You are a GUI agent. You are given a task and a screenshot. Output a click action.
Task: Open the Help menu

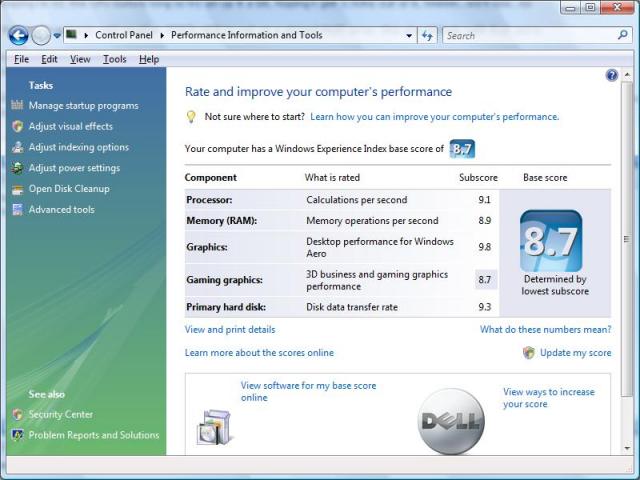pyautogui.click(x=149, y=59)
